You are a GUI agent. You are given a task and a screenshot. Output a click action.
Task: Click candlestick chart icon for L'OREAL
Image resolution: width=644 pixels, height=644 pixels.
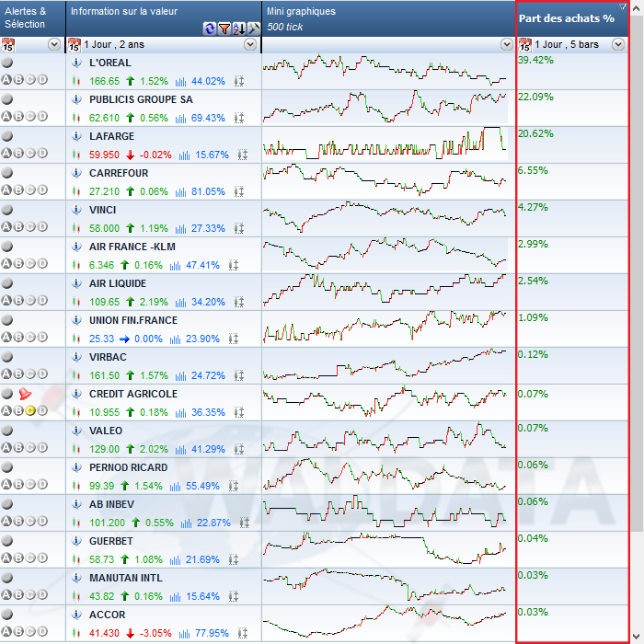pos(76,81)
